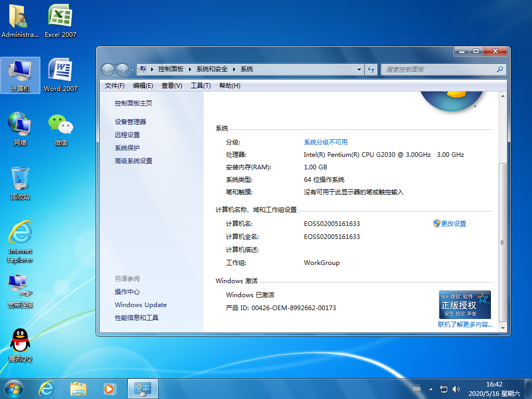Open 高级系统设置 from sidebar
This screenshot has width=532, height=399.
tap(134, 161)
